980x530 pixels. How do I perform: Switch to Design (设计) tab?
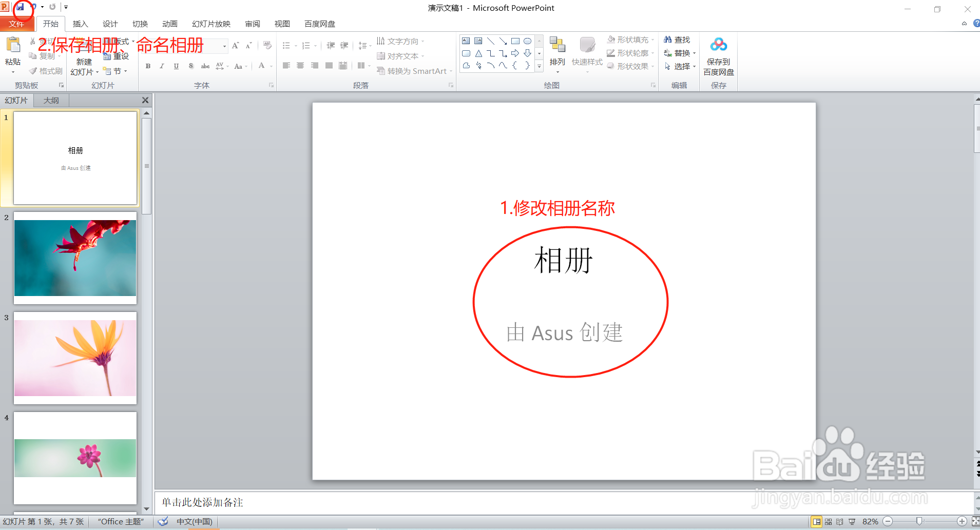[110, 24]
